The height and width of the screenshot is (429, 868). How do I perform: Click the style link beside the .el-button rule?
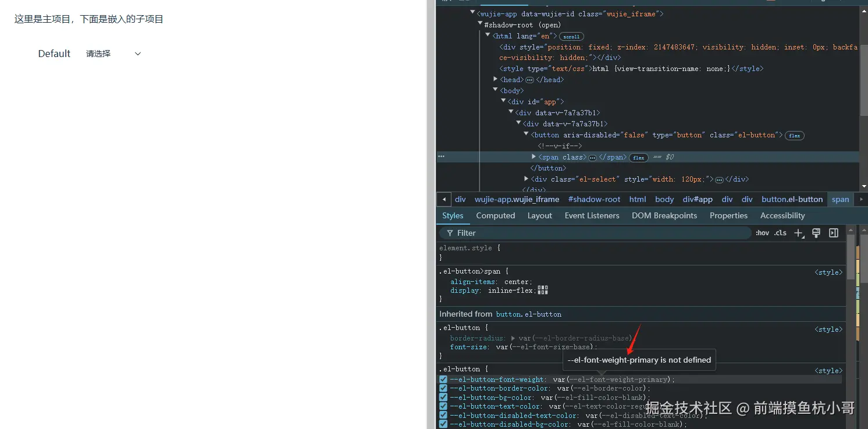828,329
